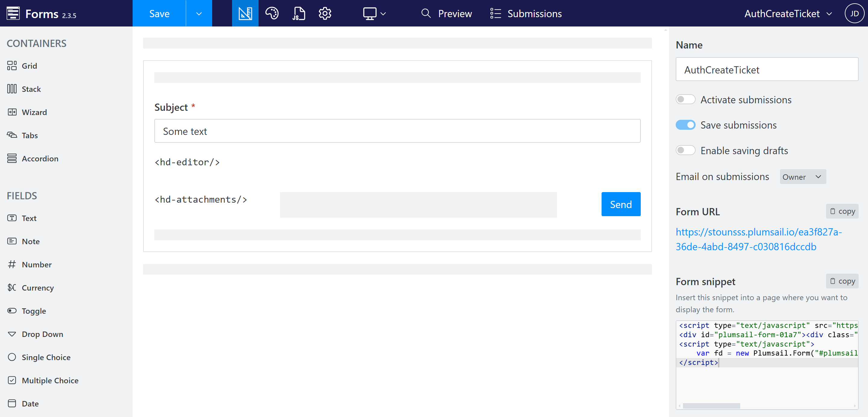Click the Subject text input
Viewport: 868px width, 417px height.
(x=397, y=131)
